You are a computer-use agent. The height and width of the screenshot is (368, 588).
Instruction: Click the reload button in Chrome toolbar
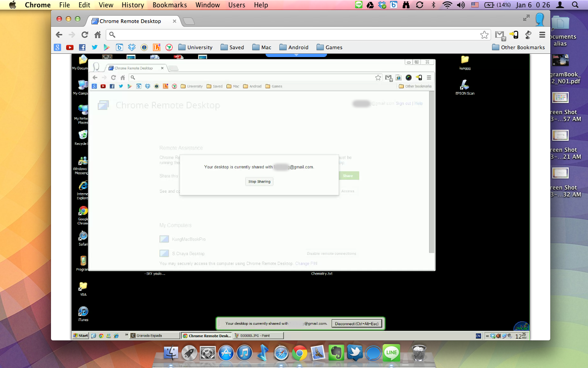(85, 34)
